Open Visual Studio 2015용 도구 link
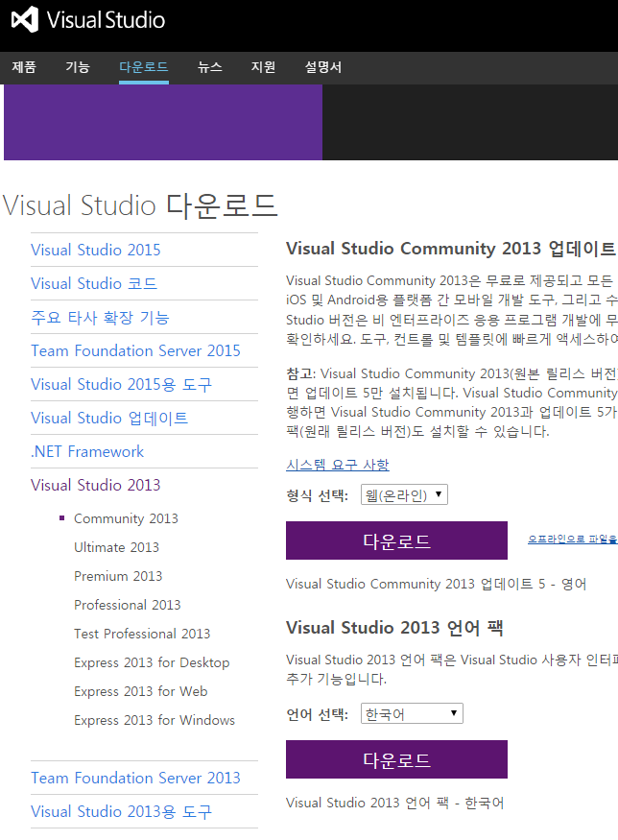Screen dimensions: 618x840 pos(122,385)
